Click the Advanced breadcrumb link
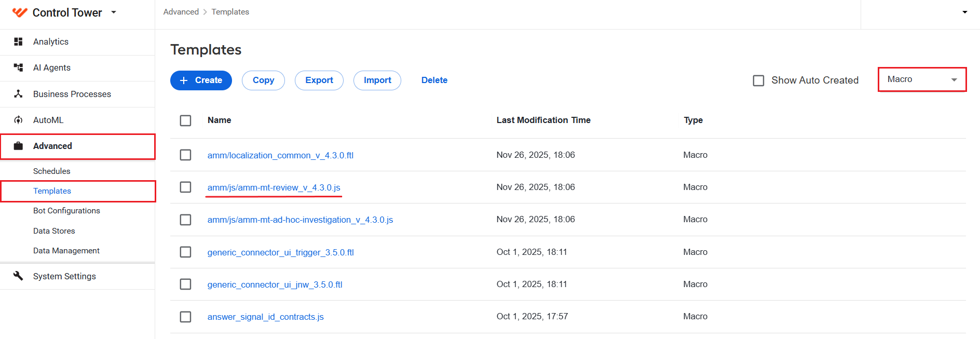This screenshot has height=339, width=980. (181, 12)
